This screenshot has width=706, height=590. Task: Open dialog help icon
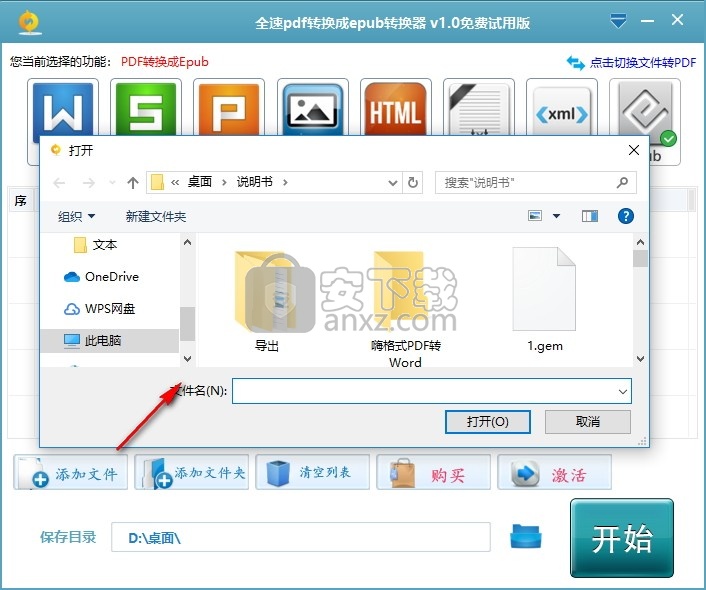pos(625,216)
